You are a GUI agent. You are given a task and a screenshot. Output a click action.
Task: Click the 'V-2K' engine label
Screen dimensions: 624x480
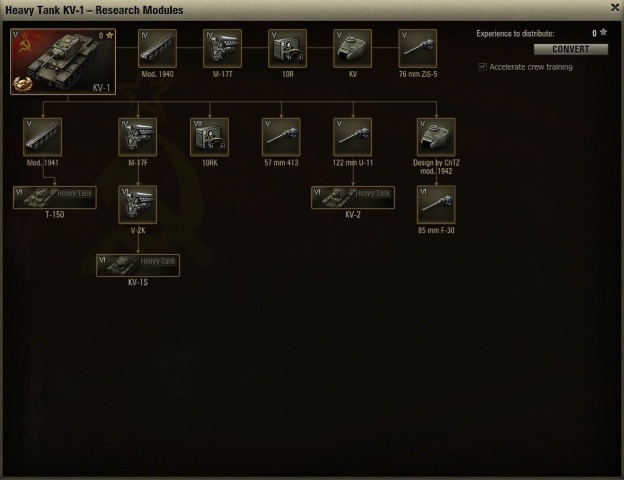point(138,230)
